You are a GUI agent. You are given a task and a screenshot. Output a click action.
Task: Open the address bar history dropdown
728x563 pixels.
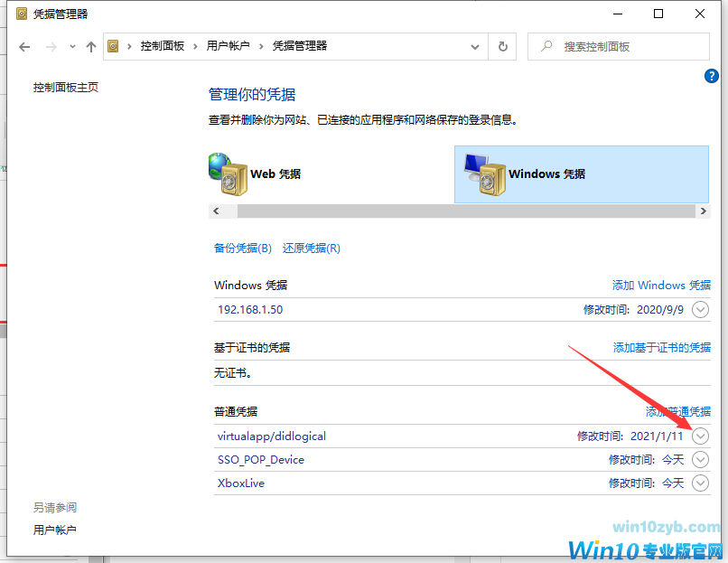point(474,46)
